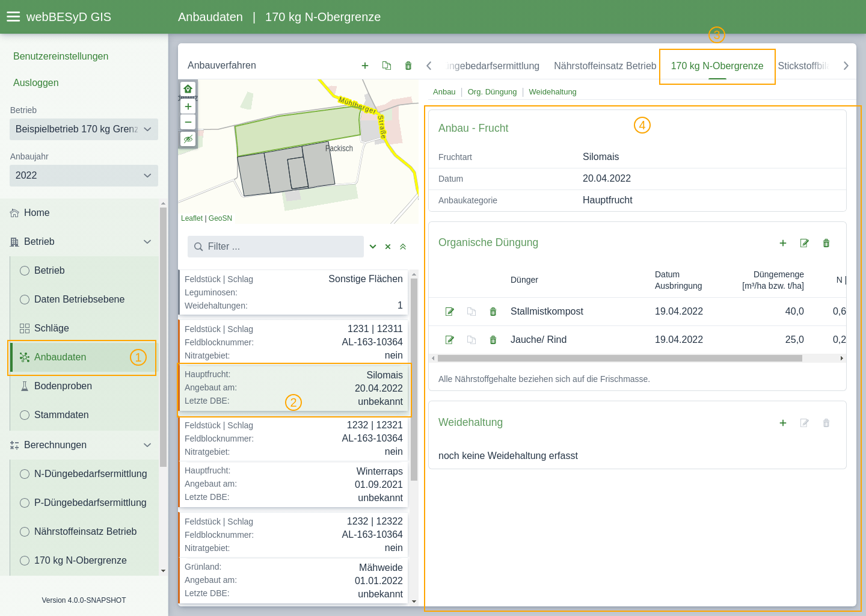Screen dimensions: 866x616
Task: Add a new Weidehaltung entry
Action: point(783,423)
